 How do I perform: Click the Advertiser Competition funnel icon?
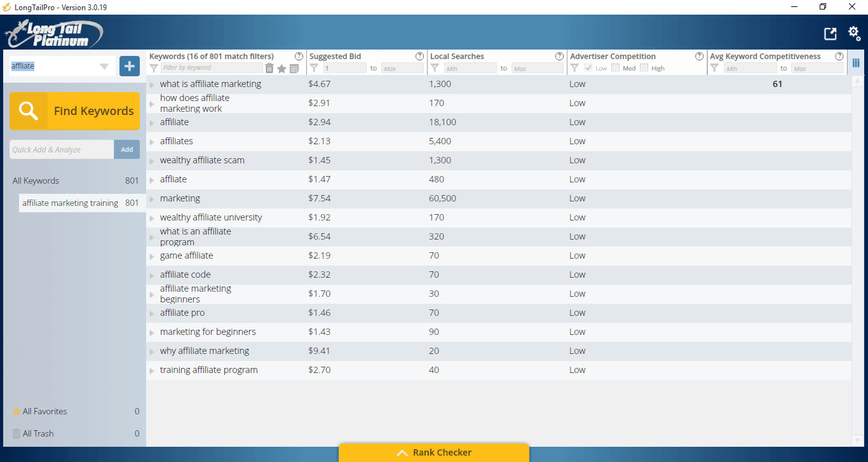tap(574, 68)
